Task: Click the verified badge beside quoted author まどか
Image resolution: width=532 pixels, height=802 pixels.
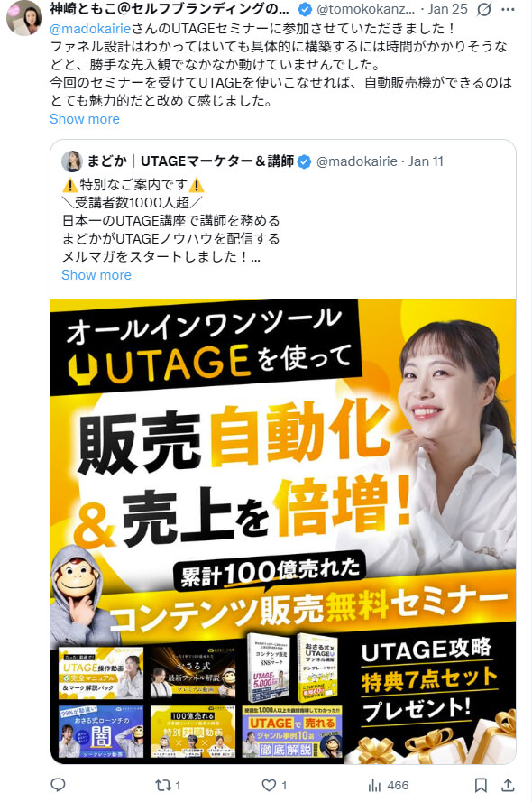Action: pos(304,161)
